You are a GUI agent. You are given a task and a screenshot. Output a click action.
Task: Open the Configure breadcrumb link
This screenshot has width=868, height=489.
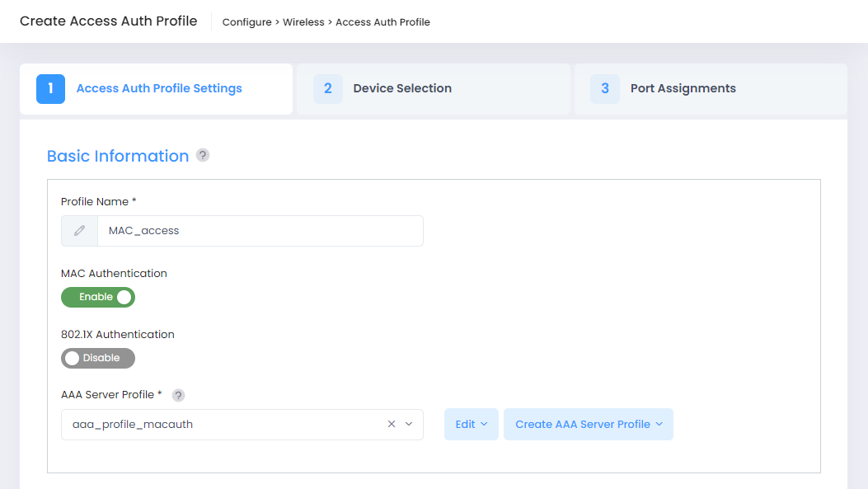pyautogui.click(x=247, y=22)
